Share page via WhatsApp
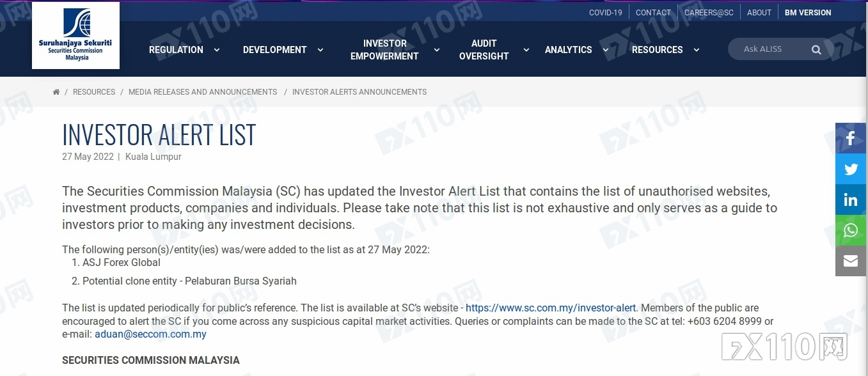 click(851, 230)
